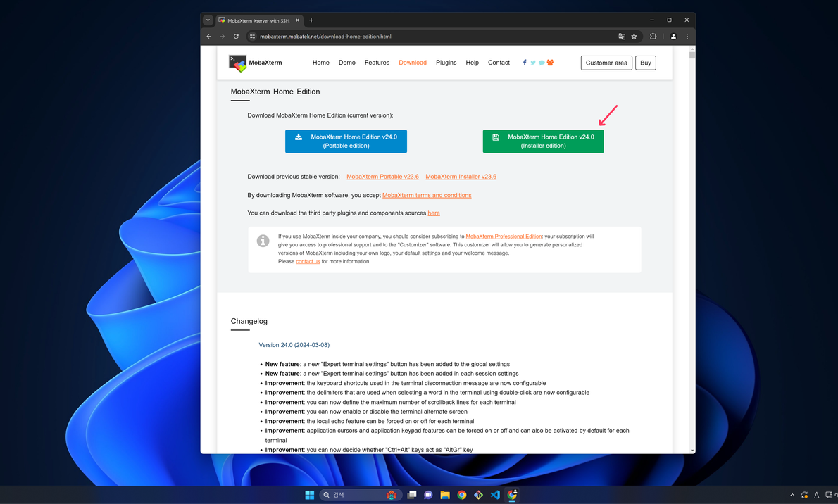Launch the purple video chat app from taskbar
This screenshot has width=838, height=504.
pos(428,495)
